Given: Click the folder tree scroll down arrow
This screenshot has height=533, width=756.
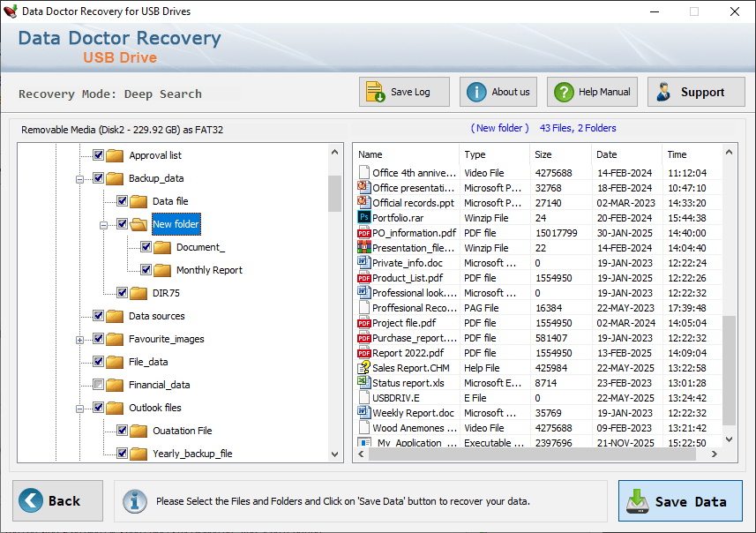Looking at the screenshot, I should (334, 454).
